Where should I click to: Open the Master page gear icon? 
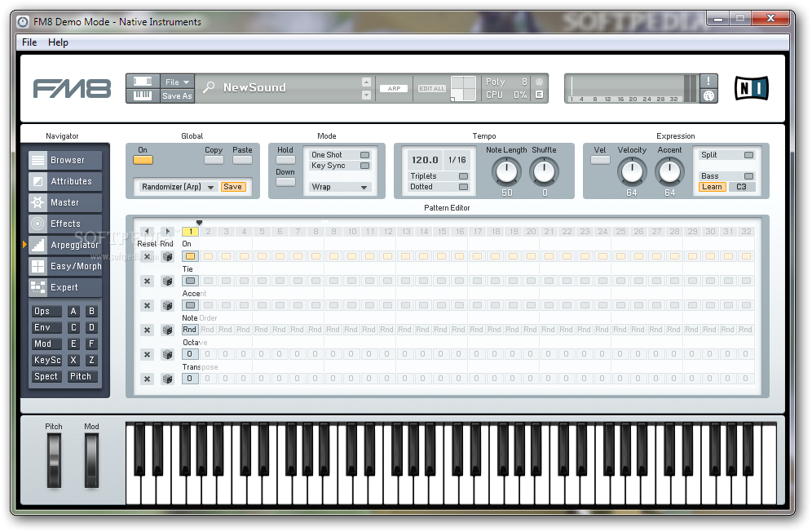38,202
